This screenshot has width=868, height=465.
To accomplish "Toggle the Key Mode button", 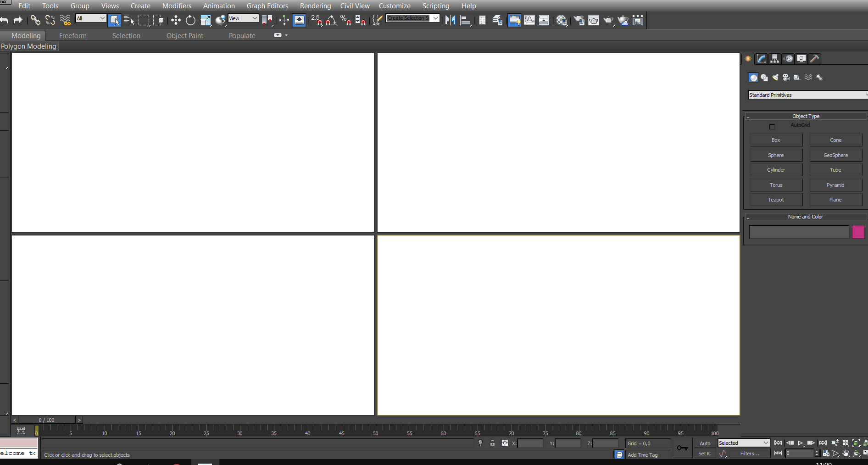I will [x=777, y=454].
